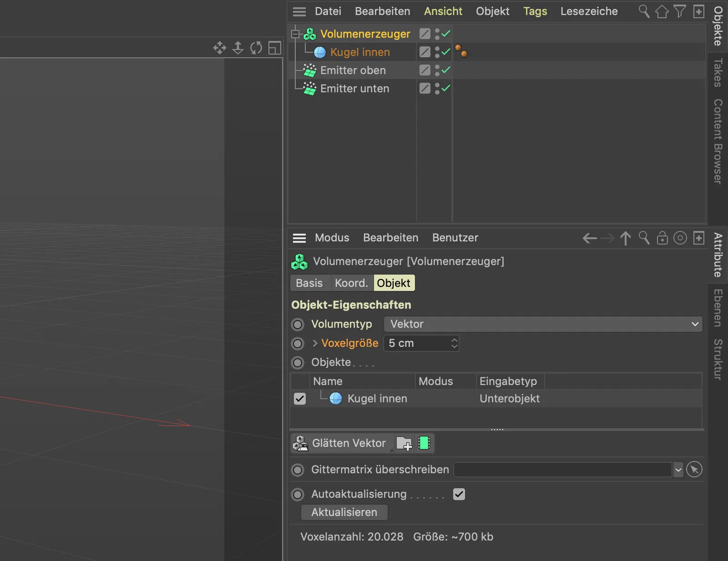Click the Volumentyp animation dot
This screenshot has width=728, height=561.
click(298, 325)
